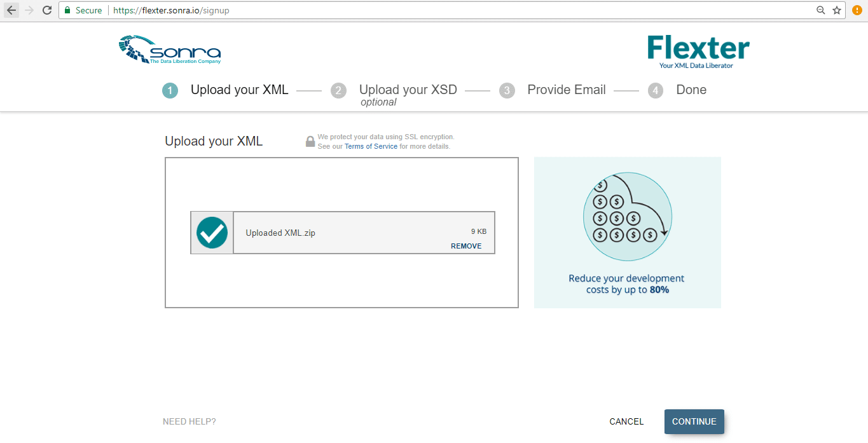
Task: Click the orange alert icon in Chrome toolbar
Action: pyautogui.click(x=857, y=10)
